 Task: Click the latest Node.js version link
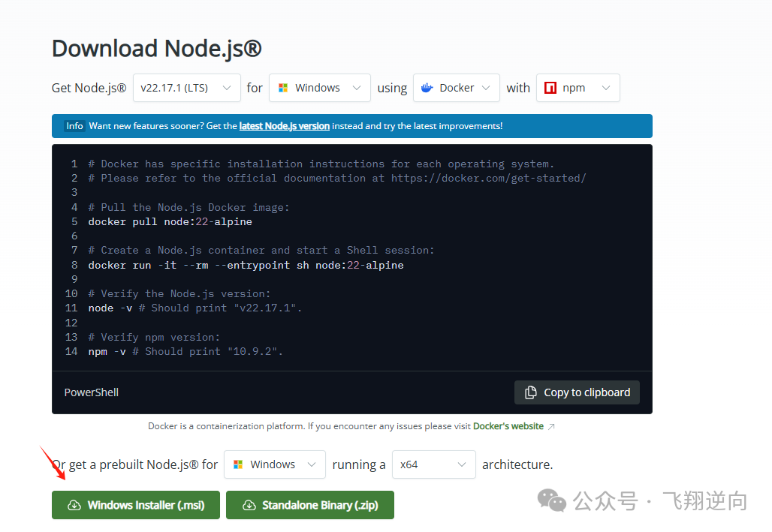284,126
